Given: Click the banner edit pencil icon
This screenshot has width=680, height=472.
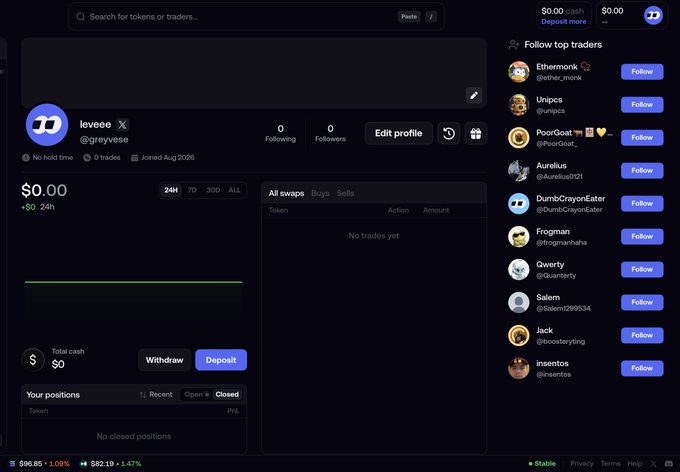Looking at the screenshot, I should tap(474, 95).
